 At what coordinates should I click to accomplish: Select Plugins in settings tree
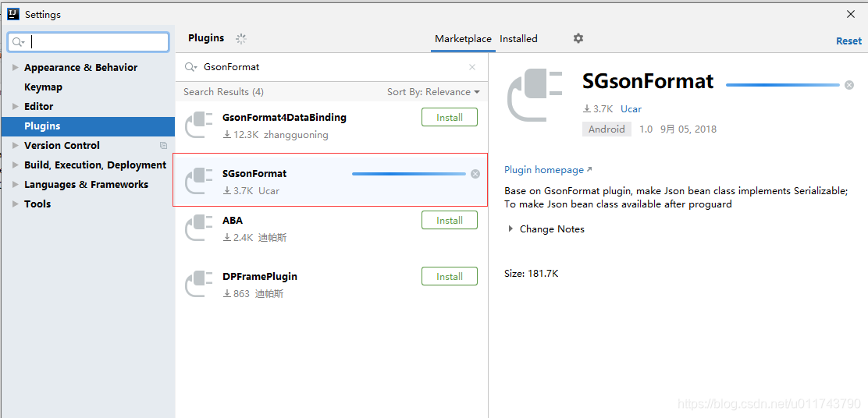(88, 126)
